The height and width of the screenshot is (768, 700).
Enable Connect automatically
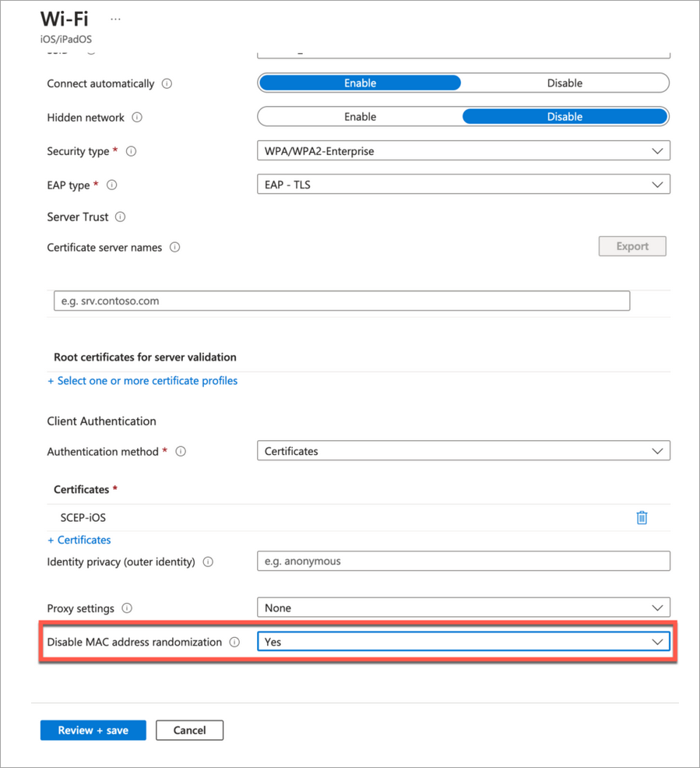pyautogui.click(x=360, y=83)
